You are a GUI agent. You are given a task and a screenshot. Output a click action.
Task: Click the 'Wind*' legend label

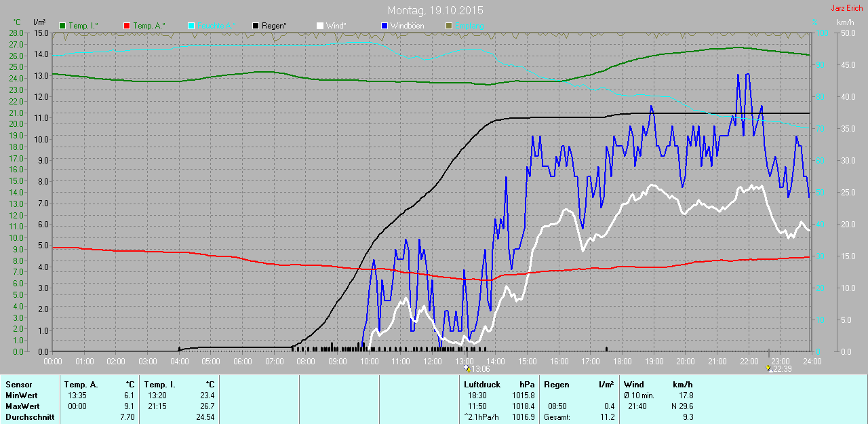(336, 26)
